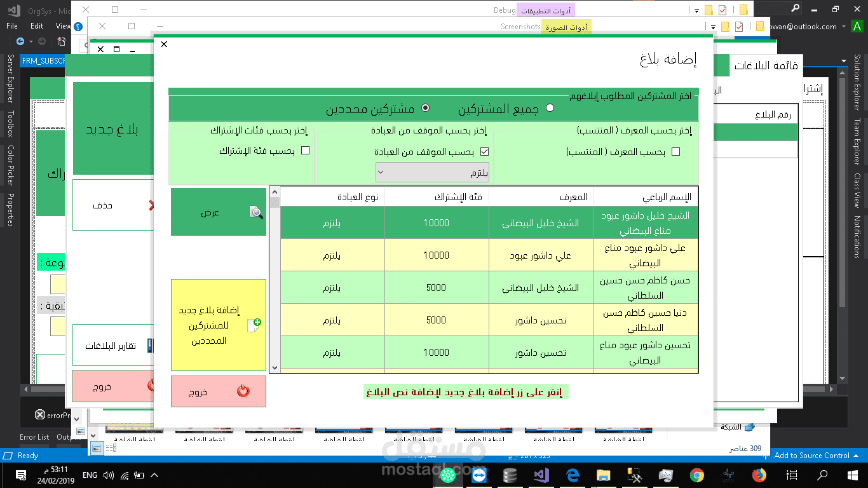This screenshot has width=868, height=488.
Task: Open File Explorer from the taskbar
Action: click(x=603, y=475)
